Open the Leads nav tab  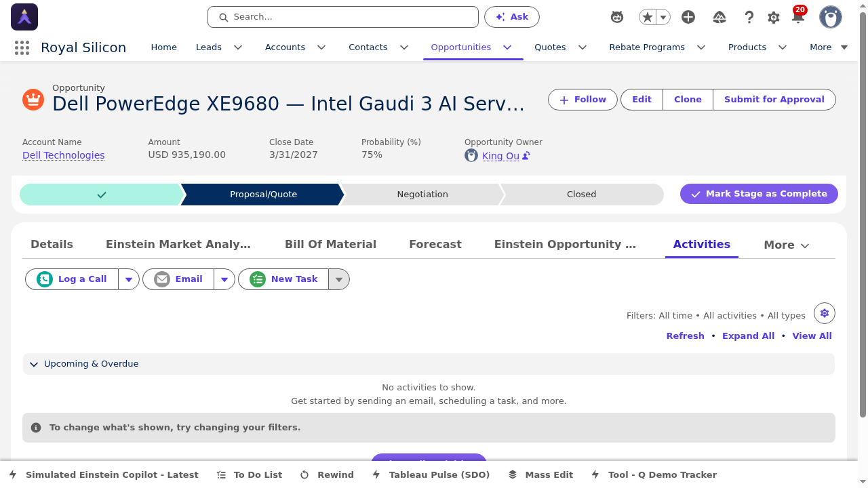point(209,47)
